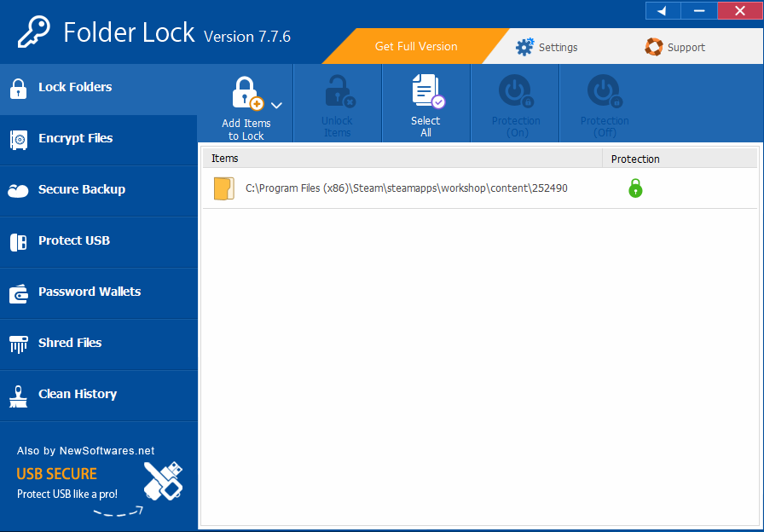Select Clean History in sidebar
The height and width of the screenshot is (532, 764).
98,395
